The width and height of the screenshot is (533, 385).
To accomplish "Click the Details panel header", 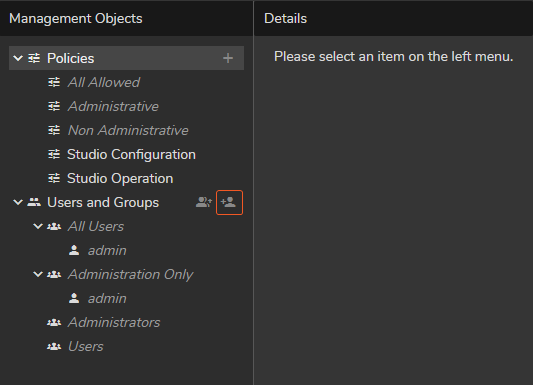I will 285,18.
